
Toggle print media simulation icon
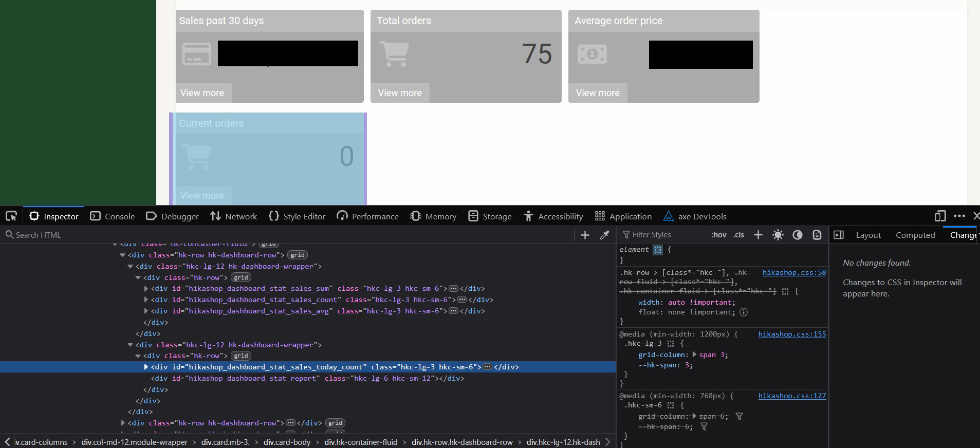click(x=817, y=235)
